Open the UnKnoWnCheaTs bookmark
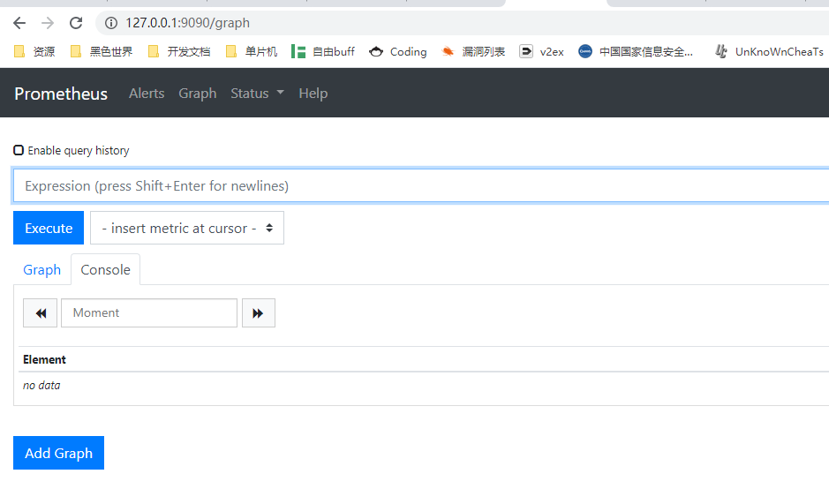This screenshot has width=829, height=504. 769,51
